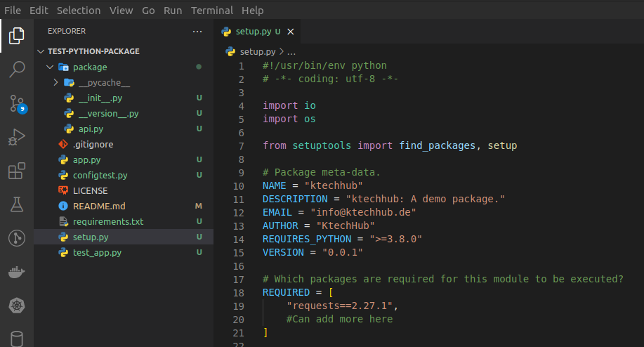Open the Extensions view icon
Image resolution: width=644 pixels, height=347 pixels.
point(17,171)
